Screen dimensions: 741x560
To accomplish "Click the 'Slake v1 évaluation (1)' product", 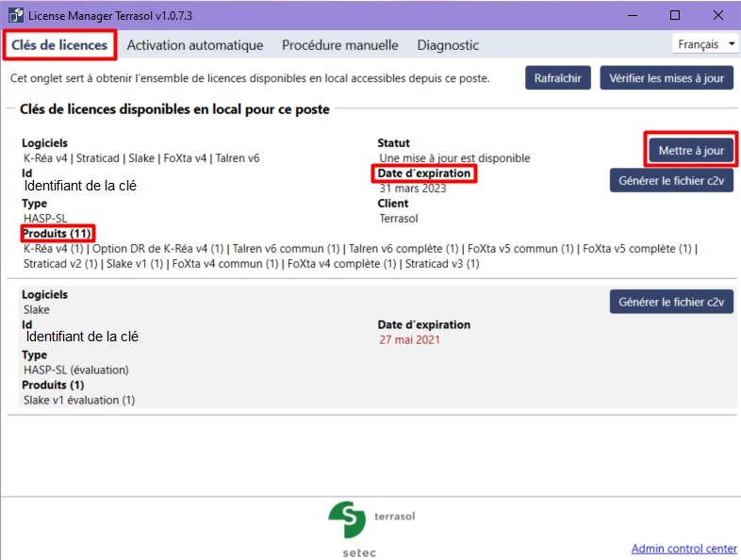I will click(79, 400).
